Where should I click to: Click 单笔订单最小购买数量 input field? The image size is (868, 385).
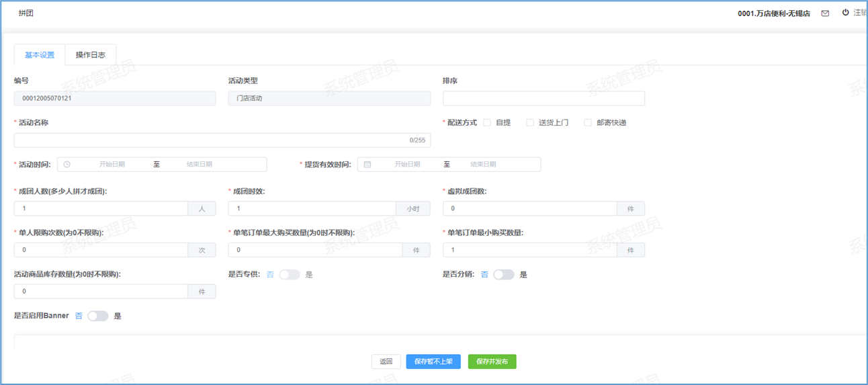(530, 250)
